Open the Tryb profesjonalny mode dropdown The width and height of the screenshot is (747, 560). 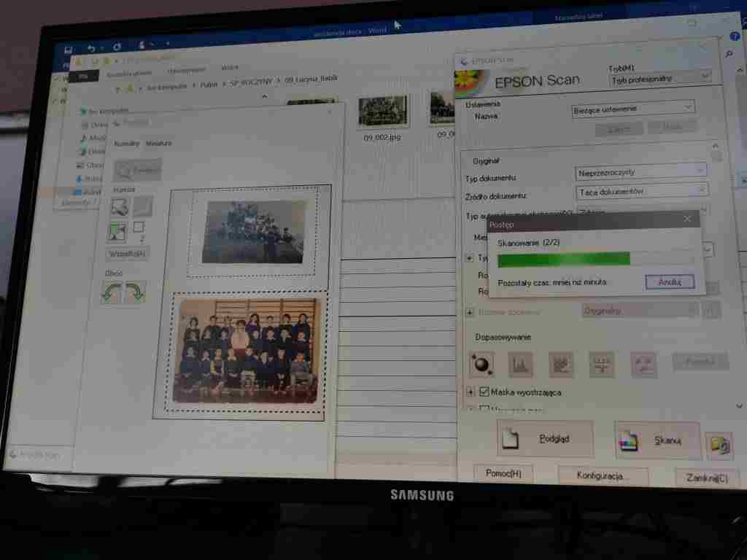click(659, 79)
